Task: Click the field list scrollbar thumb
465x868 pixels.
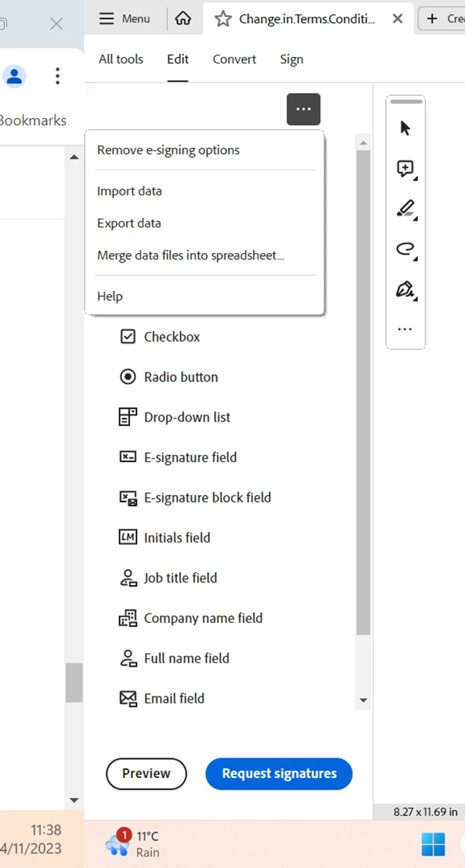Action: point(363,392)
